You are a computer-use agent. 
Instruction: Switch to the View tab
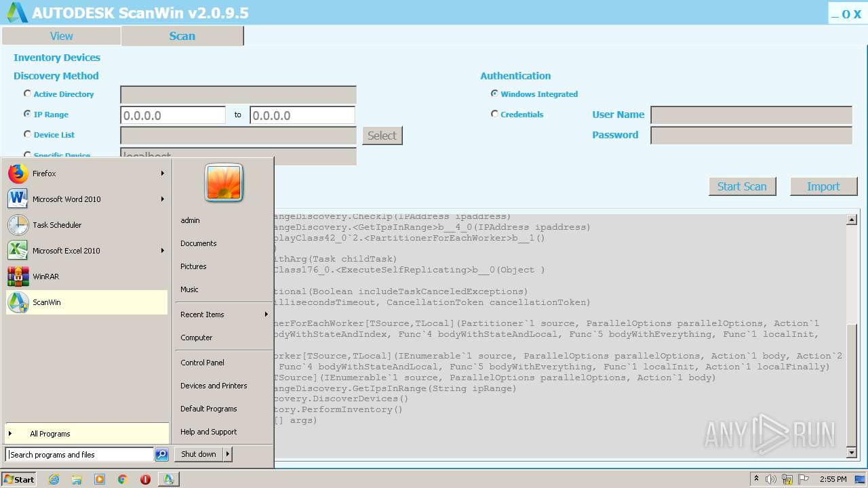pyautogui.click(x=61, y=36)
